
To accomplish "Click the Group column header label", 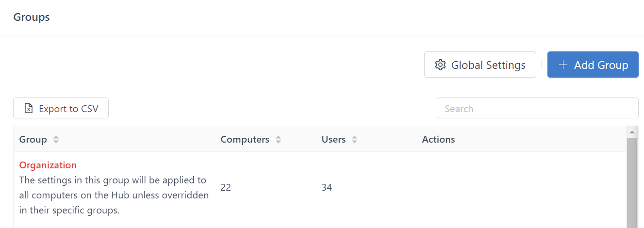I will pos(33,140).
